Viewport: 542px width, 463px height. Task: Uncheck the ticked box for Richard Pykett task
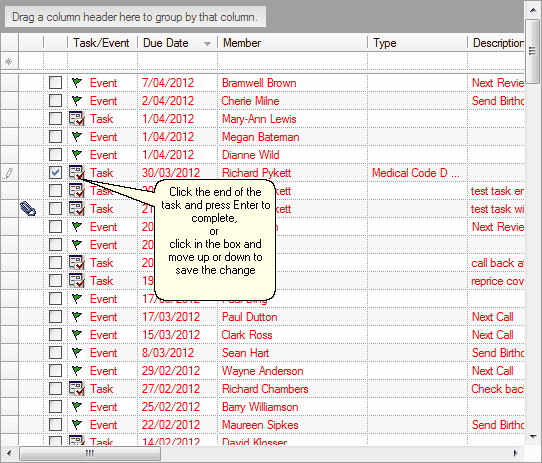55,173
